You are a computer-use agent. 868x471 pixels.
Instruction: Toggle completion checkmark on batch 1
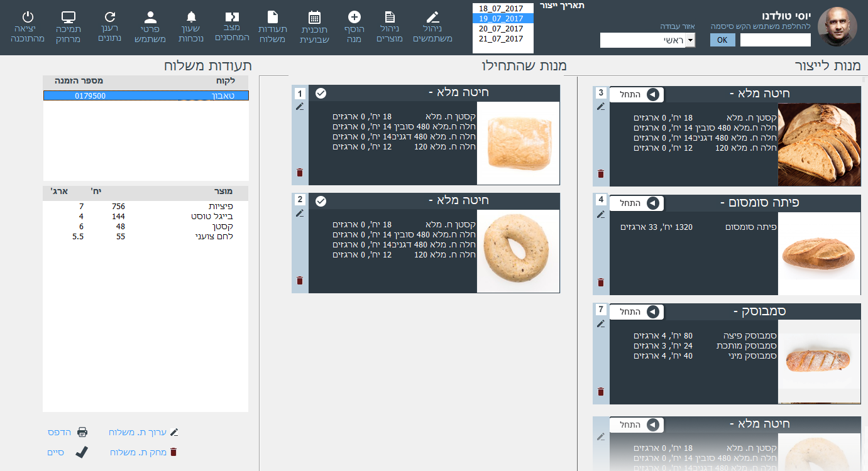tap(321, 93)
